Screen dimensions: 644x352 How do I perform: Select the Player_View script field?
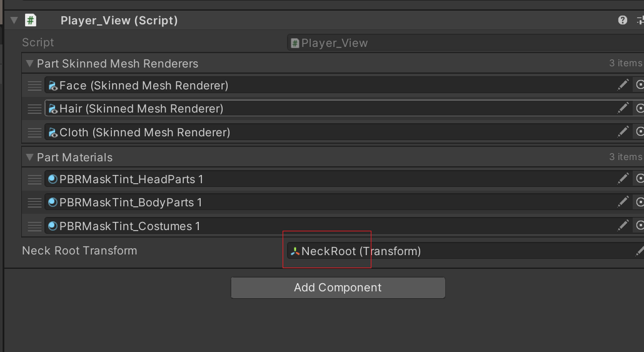click(x=465, y=43)
